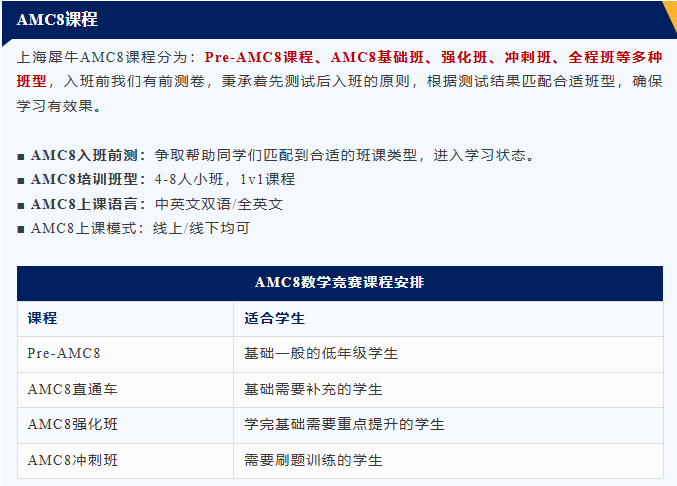Click the AMC8入班前测 bullet label
677x486 pixels.
[88, 155]
